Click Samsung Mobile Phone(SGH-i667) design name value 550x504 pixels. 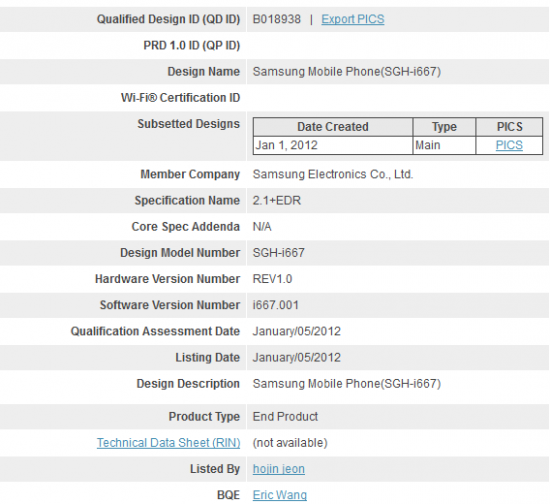pyautogui.click(x=347, y=72)
